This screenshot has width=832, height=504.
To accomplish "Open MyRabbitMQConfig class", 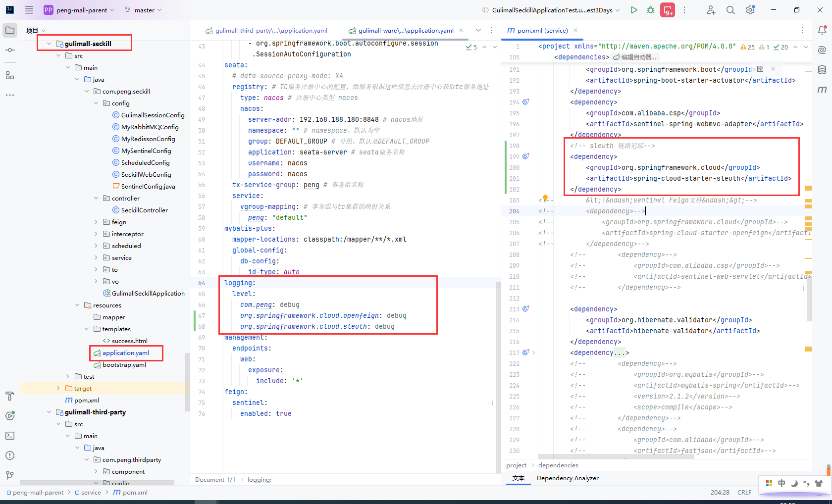I will (150, 127).
